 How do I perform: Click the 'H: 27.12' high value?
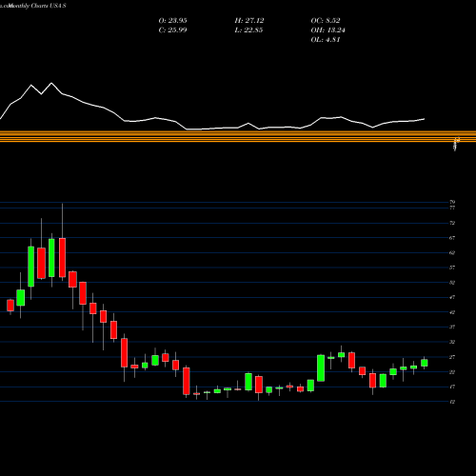(x=249, y=21)
